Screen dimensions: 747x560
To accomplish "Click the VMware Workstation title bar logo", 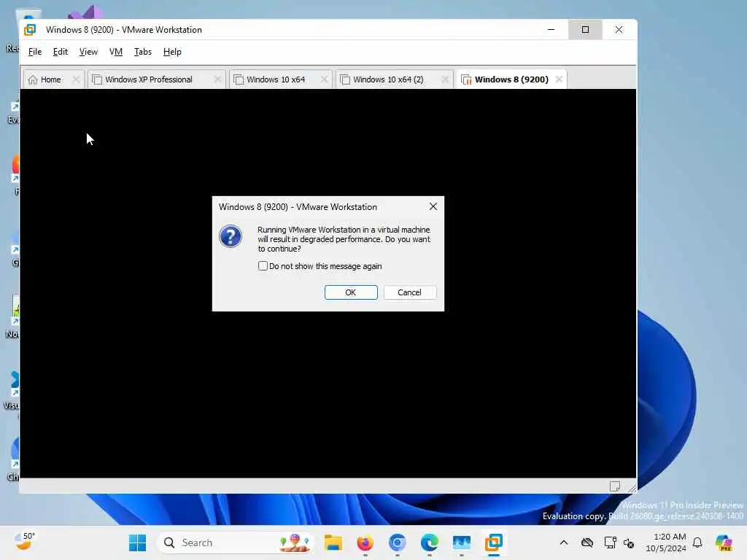I will (x=30, y=29).
